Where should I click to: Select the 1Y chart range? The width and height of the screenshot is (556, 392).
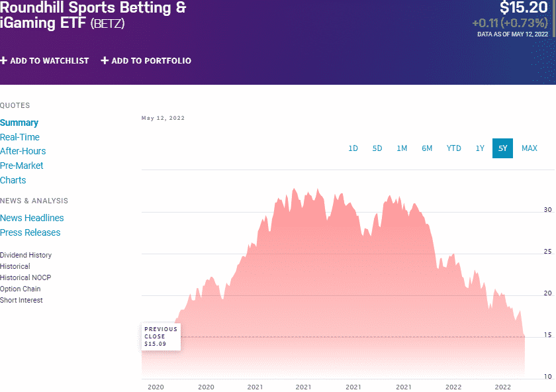pos(480,148)
